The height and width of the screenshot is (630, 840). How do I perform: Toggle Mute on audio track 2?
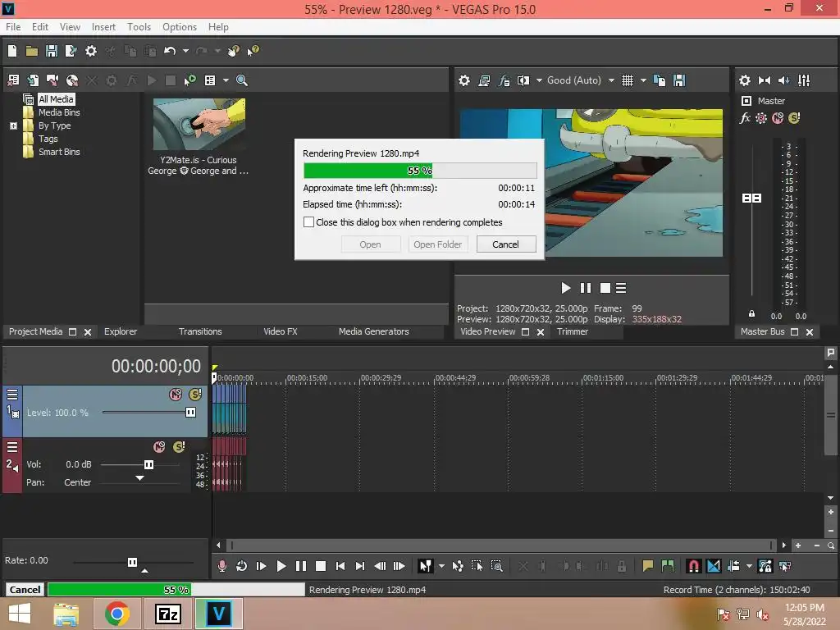tap(159, 447)
